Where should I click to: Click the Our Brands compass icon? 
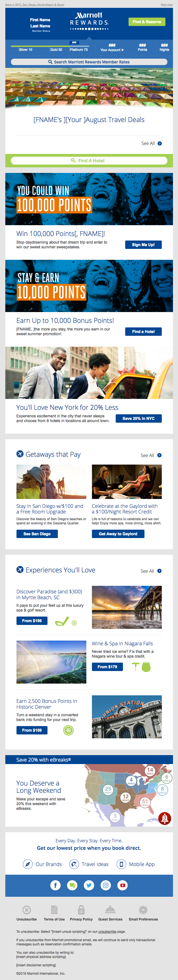tap(27, 864)
